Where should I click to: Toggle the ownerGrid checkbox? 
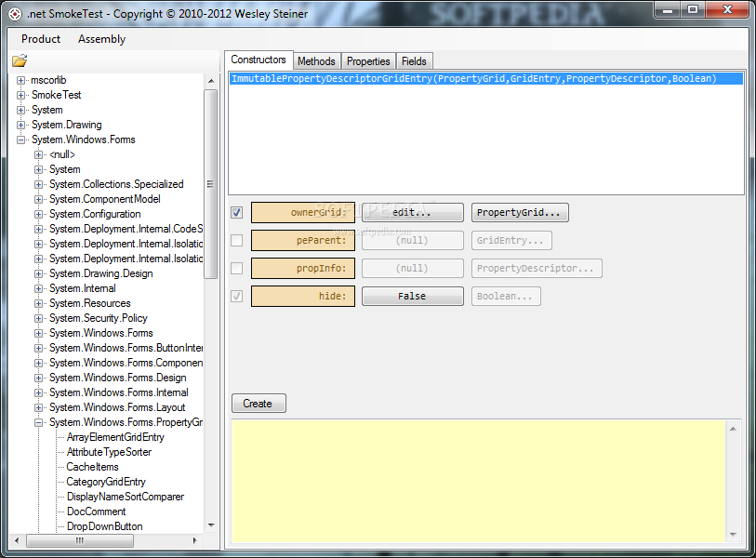coord(237,212)
